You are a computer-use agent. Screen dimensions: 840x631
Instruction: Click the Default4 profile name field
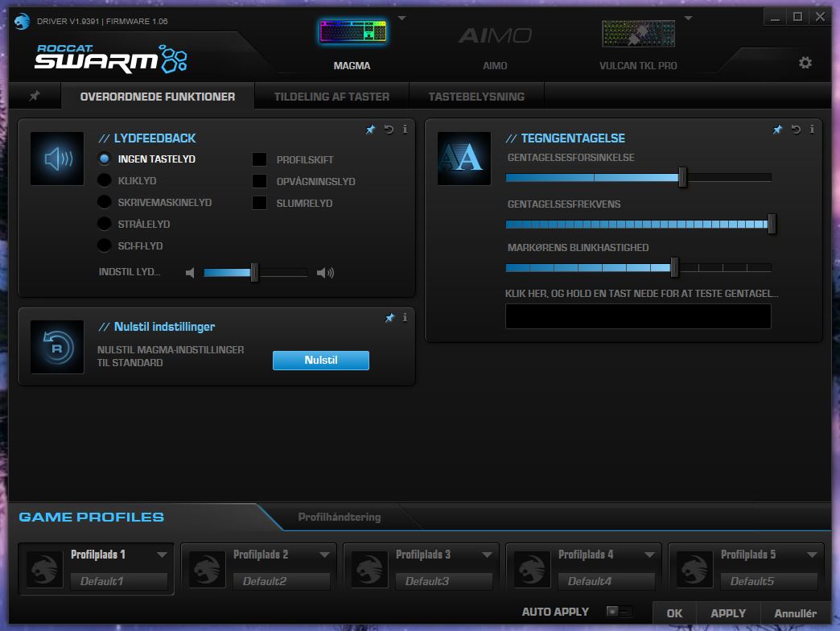607,581
